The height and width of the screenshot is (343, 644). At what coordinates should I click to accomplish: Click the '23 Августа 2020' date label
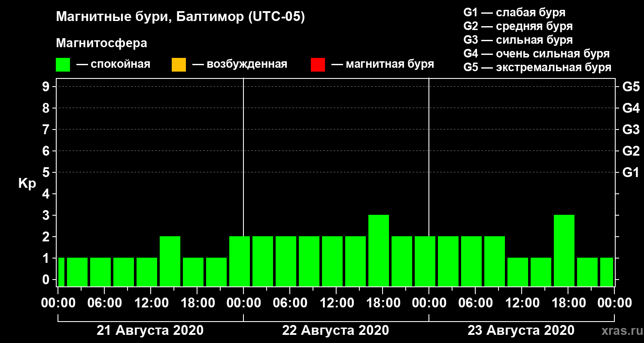pos(521,331)
